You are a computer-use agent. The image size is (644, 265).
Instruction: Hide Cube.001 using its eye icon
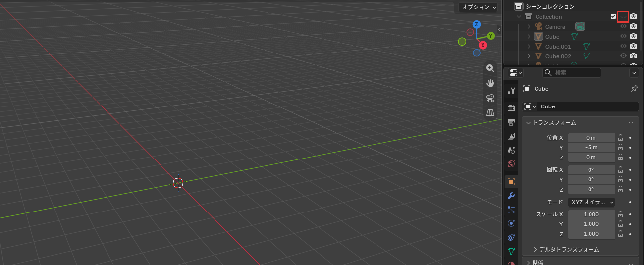pos(623,46)
